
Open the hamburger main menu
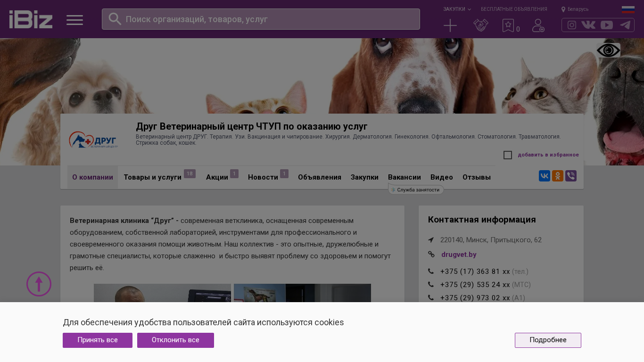coord(74,20)
